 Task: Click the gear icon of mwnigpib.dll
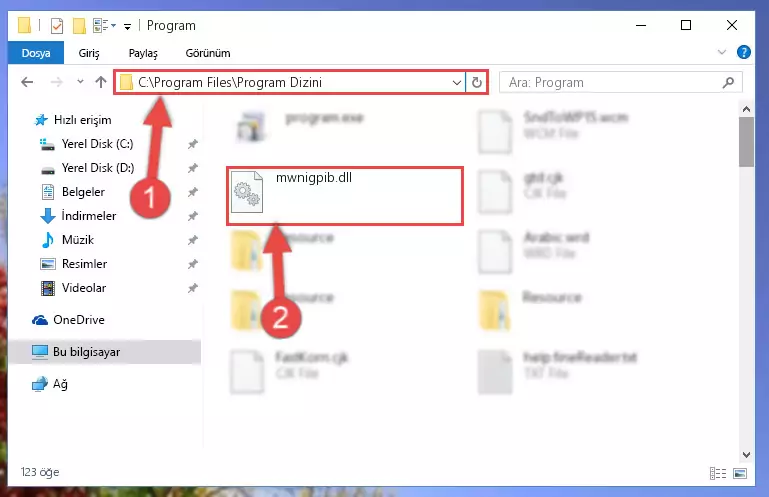point(247,192)
